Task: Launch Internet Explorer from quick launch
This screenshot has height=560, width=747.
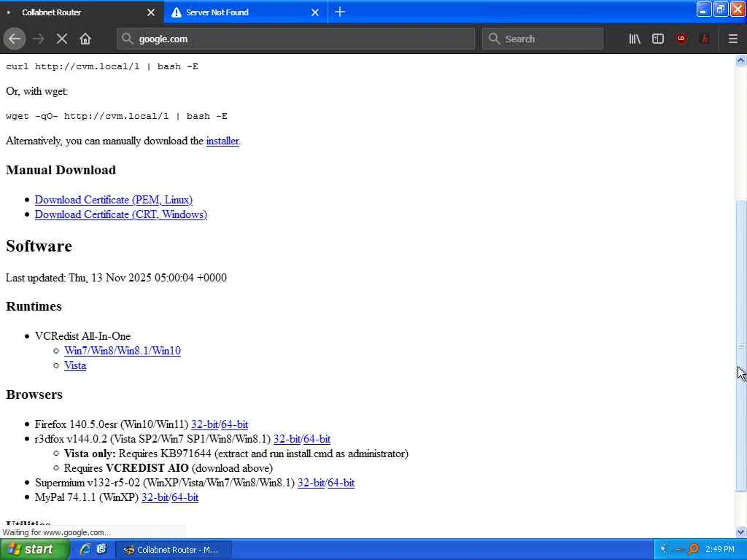Action: click(85, 550)
